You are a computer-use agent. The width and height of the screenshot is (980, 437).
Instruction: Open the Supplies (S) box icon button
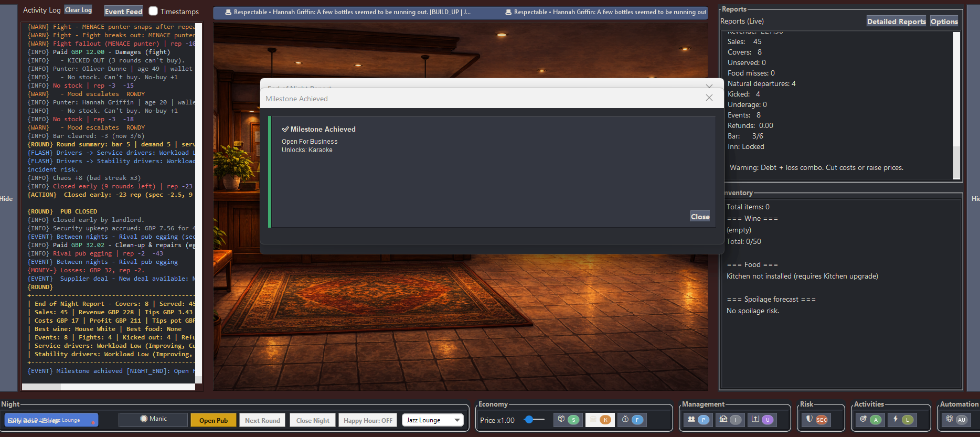pos(568,420)
